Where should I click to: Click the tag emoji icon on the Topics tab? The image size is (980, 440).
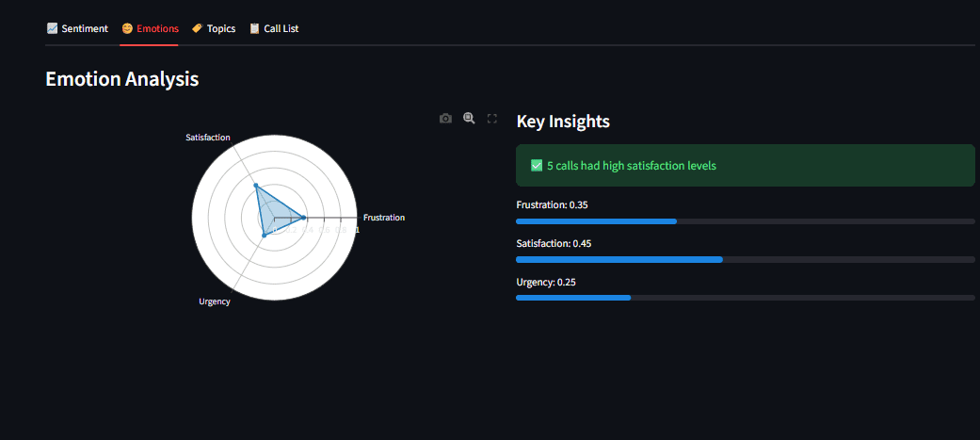point(197,29)
